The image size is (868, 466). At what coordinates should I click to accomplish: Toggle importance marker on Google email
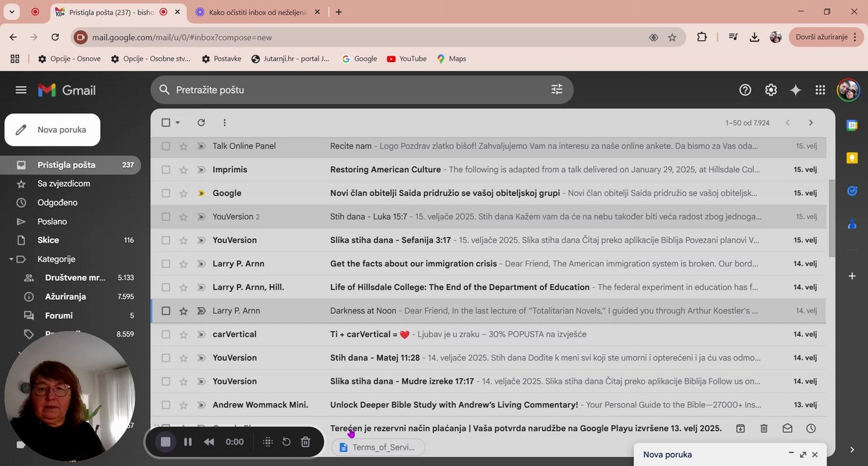[201, 193]
